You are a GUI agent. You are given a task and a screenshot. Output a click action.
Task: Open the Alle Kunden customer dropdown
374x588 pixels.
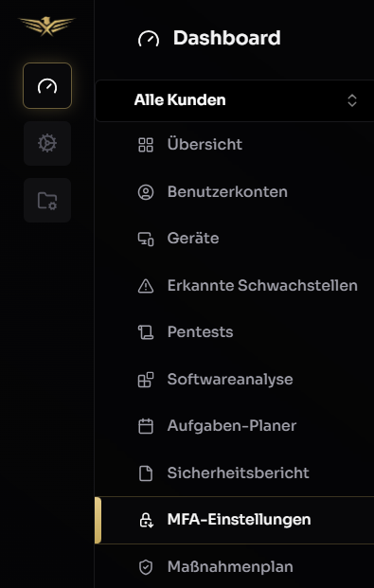point(235,100)
